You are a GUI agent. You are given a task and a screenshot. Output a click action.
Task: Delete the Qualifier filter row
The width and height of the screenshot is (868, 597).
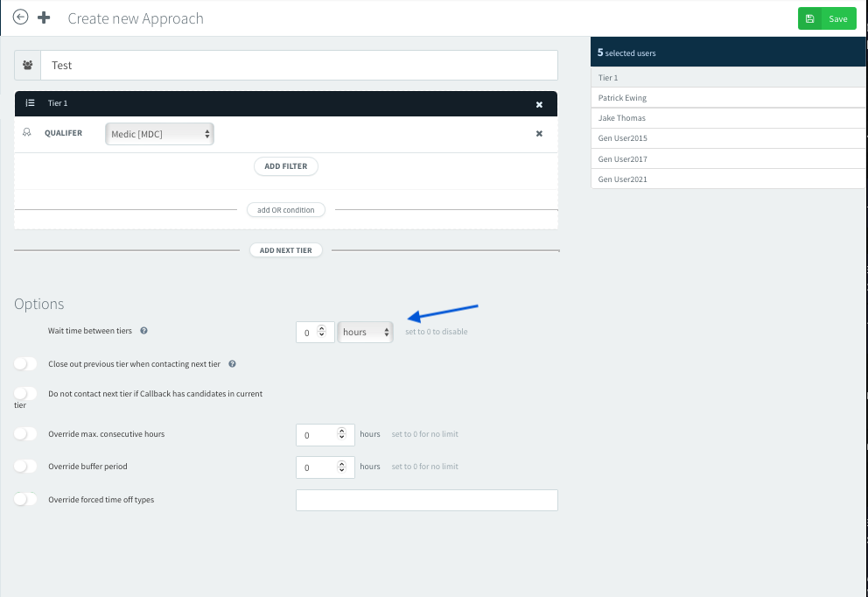pyautogui.click(x=539, y=133)
